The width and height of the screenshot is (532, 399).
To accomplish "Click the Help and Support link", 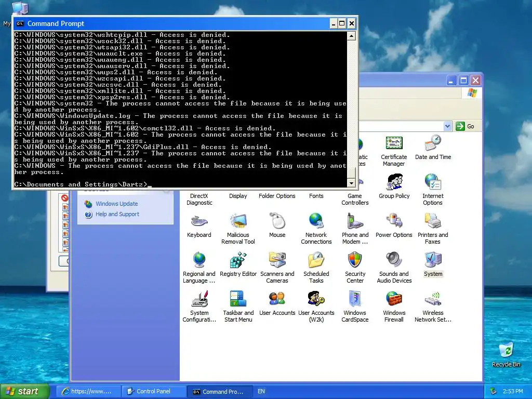I will point(117,214).
